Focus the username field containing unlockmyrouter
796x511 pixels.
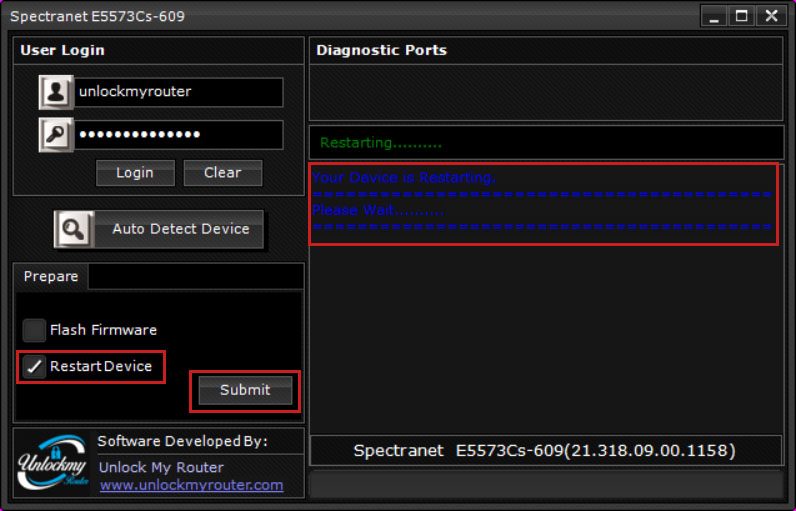(x=178, y=92)
